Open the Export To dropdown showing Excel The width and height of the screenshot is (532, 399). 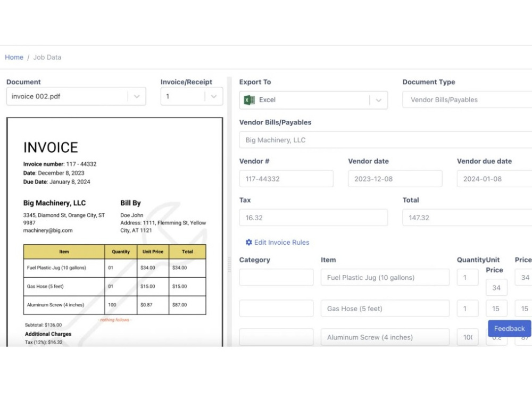tap(313, 100)
